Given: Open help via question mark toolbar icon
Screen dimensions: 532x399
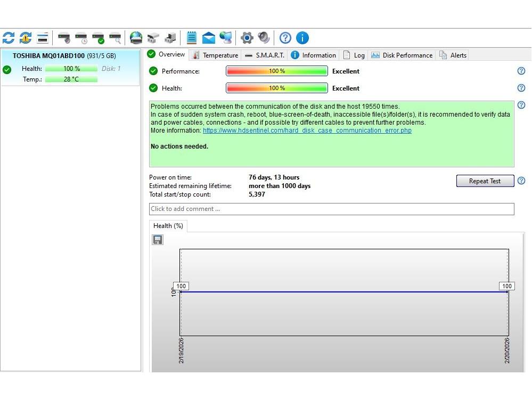Looking at the screenshot, I should [285, 38].
